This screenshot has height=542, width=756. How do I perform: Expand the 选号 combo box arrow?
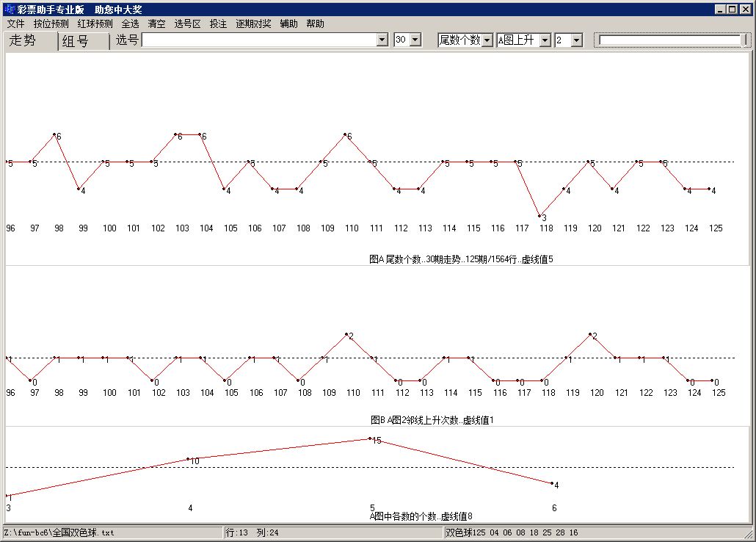382,40
